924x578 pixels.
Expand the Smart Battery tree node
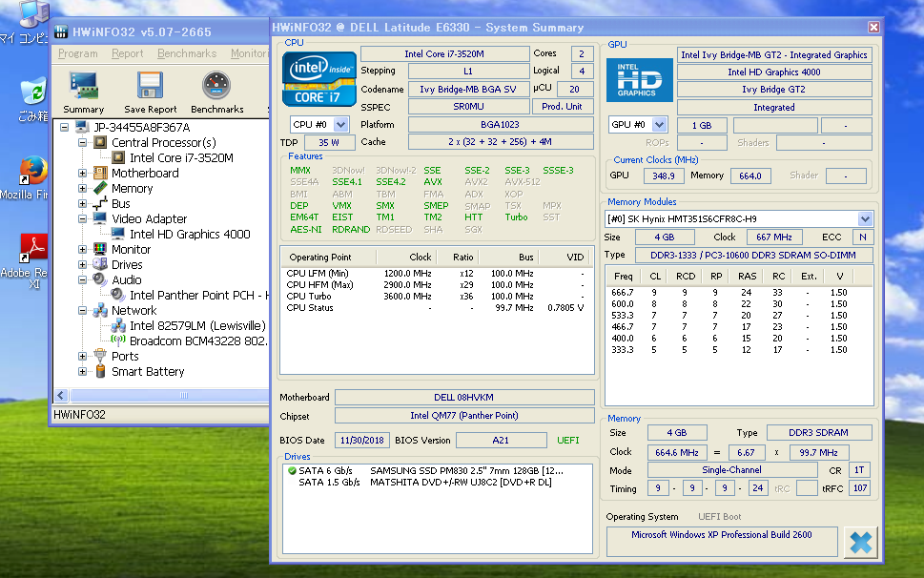pos(83,372)
